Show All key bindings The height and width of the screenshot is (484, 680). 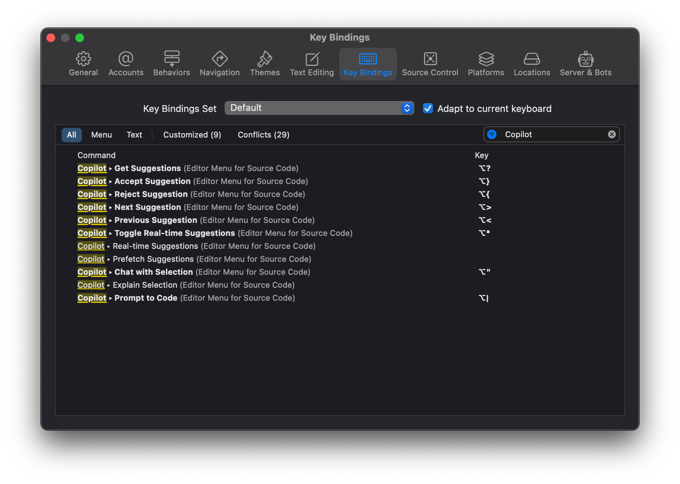(72, 135)
